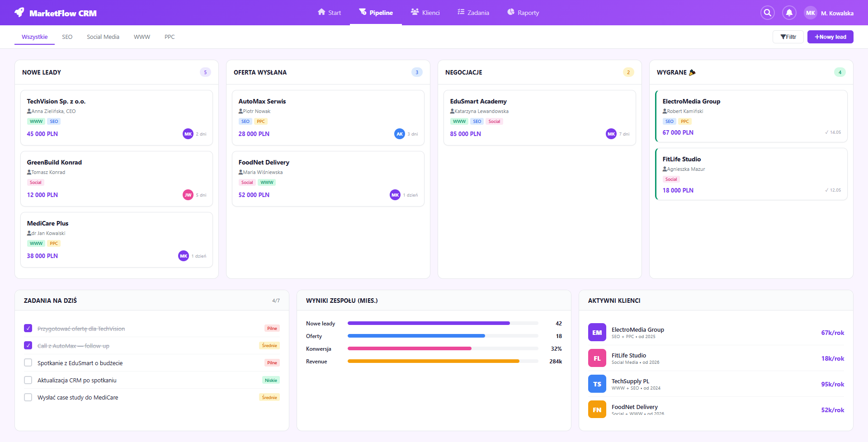Click EM badge for ElectroMedia Group
Viewport: 868px width, 442px height.
point(597,333)
